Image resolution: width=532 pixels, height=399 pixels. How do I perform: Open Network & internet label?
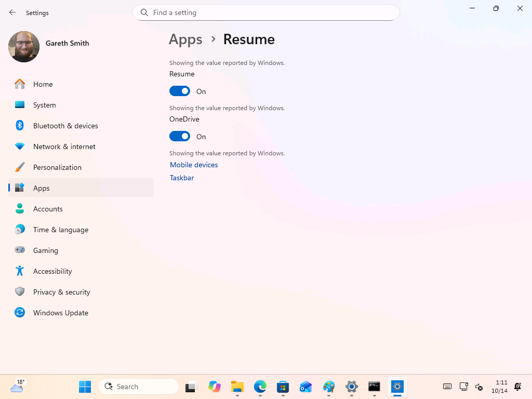click(64, 146)
